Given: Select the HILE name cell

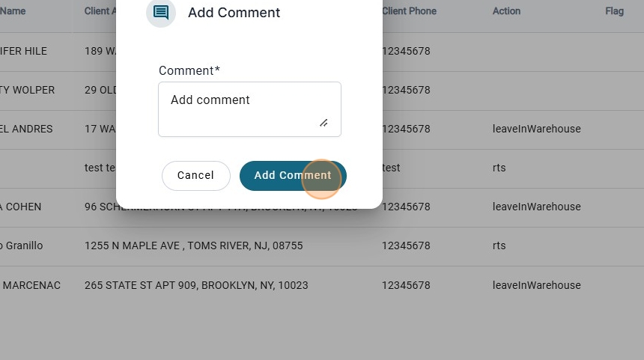Looking at the screenshot, I should [x=24, y=52].
